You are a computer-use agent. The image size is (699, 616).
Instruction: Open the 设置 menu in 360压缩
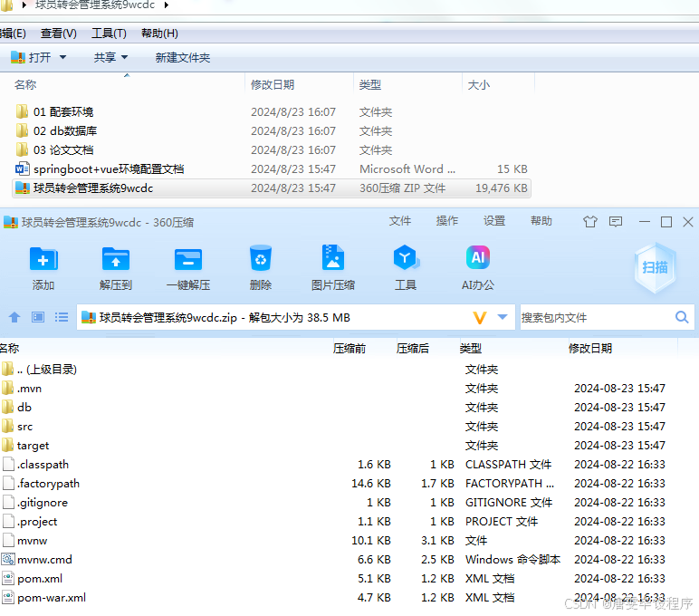pyautogui.click(x=494, y=221)
